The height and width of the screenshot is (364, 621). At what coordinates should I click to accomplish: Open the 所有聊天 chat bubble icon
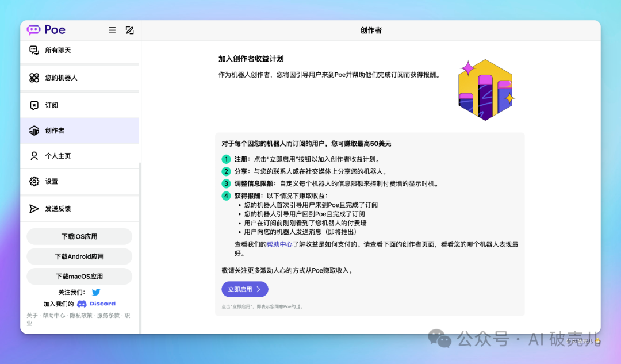click(34, 51)
